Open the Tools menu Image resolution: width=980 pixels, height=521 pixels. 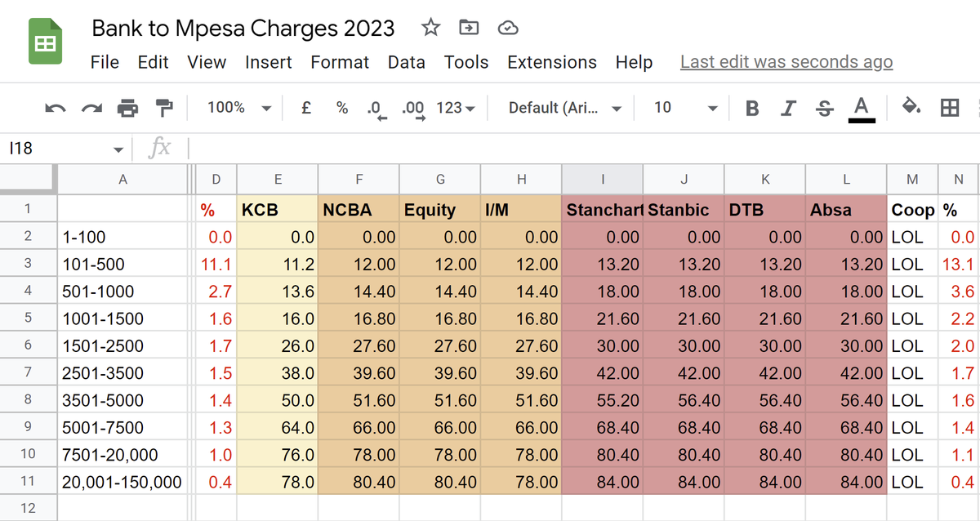tap(466, 62)
